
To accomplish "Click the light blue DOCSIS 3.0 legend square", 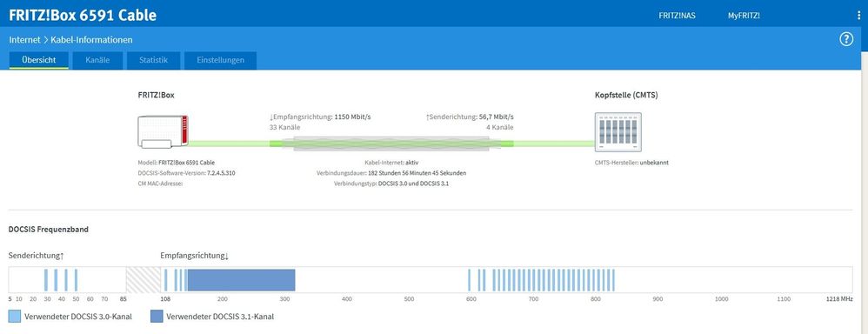I will (x=15, y=317).
